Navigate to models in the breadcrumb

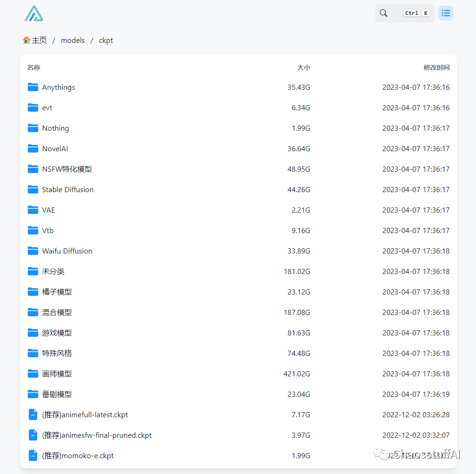click(73, 40)
